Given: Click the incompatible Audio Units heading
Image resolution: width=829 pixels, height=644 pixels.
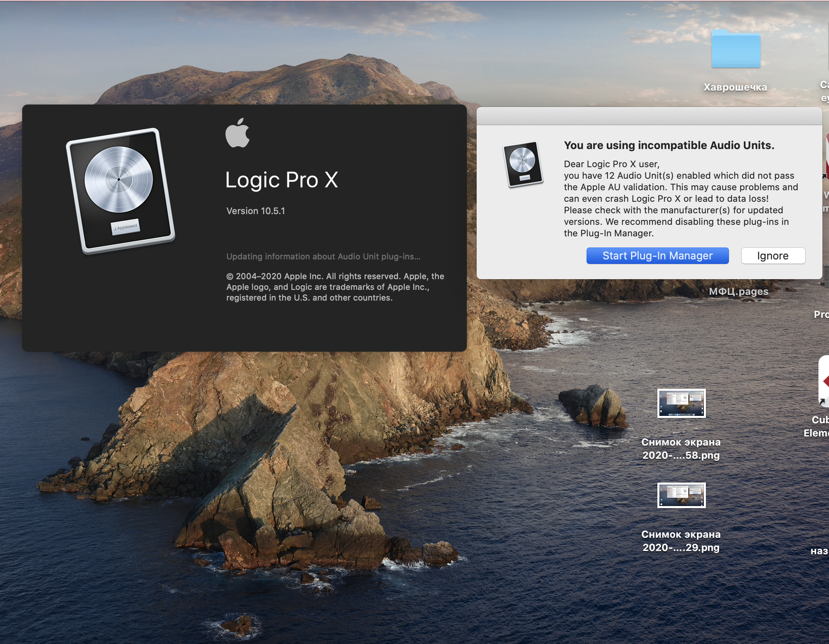Looking at the screenshot, I should [669, 145].
